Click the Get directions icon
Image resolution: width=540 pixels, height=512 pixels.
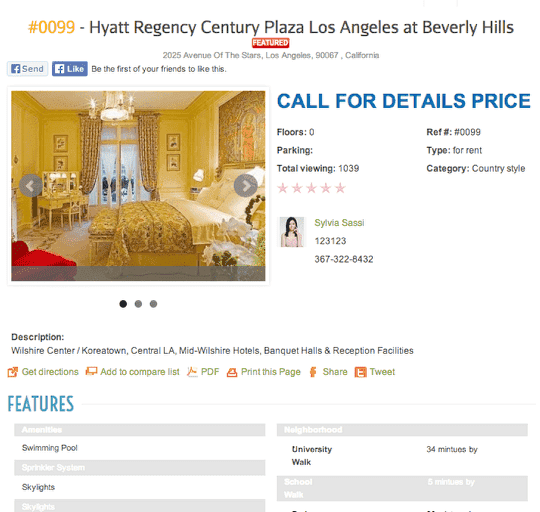13,372
